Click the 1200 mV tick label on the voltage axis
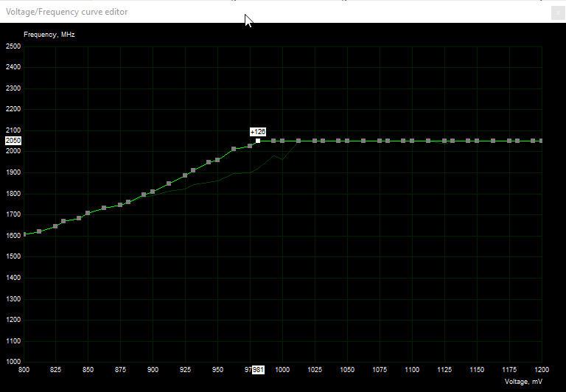 tap(542, 370)
